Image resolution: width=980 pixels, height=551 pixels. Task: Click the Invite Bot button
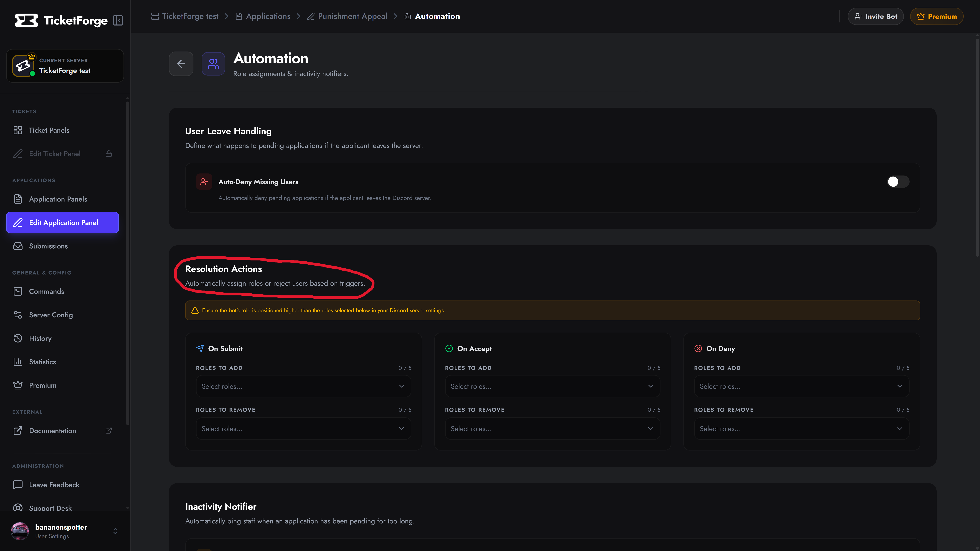tap(876, 16)
